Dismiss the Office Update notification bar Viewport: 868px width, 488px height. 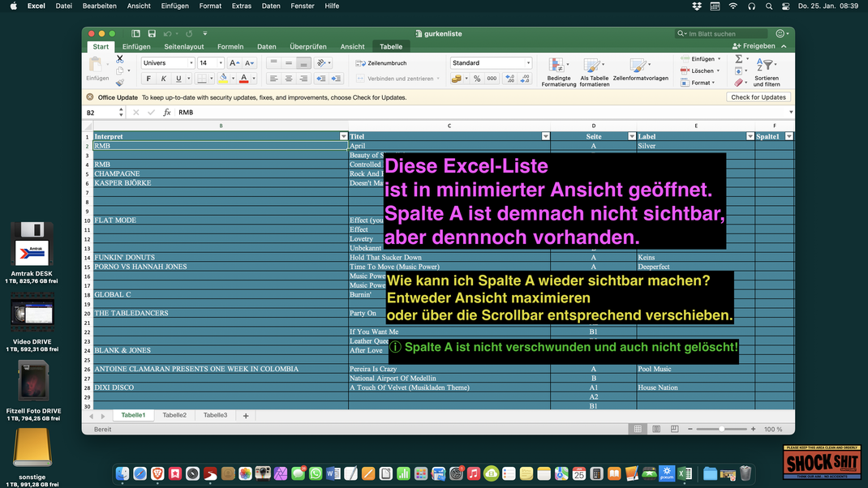click(x=90, y=97)
